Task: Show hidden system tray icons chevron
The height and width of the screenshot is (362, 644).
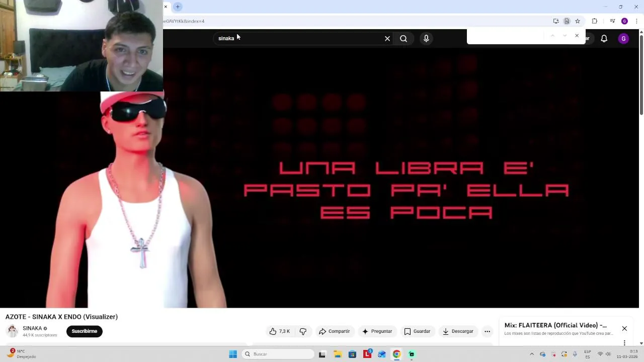Action: [532, 354]
